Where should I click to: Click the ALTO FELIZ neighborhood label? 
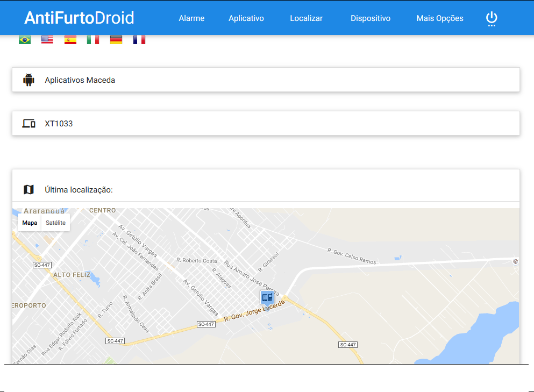coord(72,275)
